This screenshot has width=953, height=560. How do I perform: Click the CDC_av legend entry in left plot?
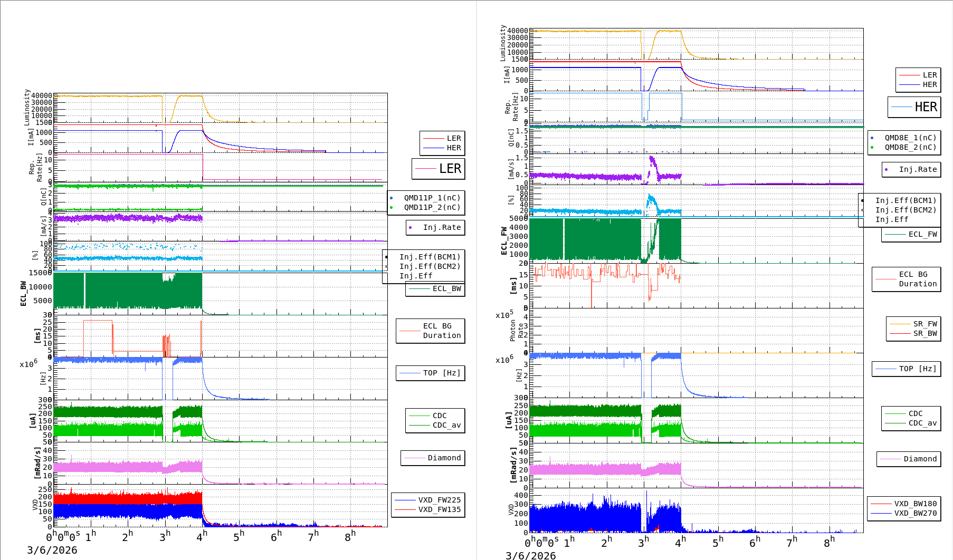(435, 425)
